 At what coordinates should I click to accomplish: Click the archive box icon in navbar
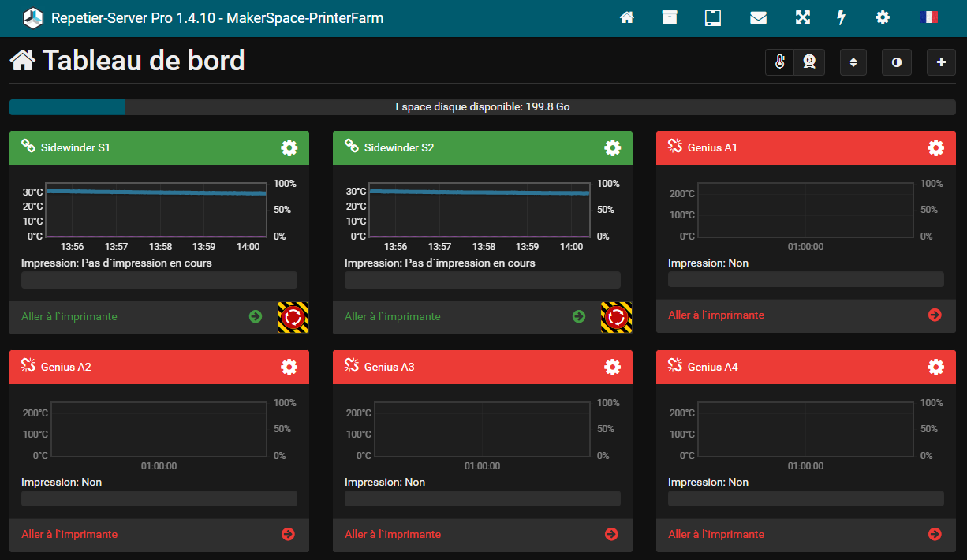point(670,17)
